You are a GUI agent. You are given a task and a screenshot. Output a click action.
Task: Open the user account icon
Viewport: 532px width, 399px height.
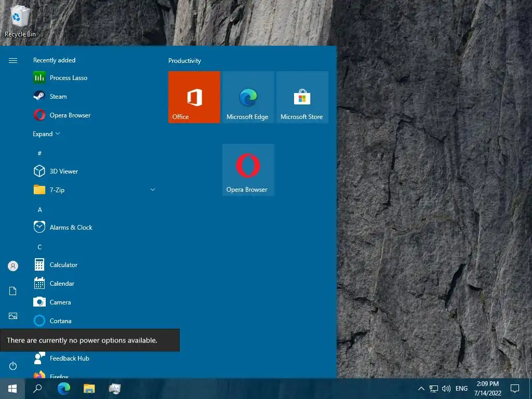coord(13,266)
